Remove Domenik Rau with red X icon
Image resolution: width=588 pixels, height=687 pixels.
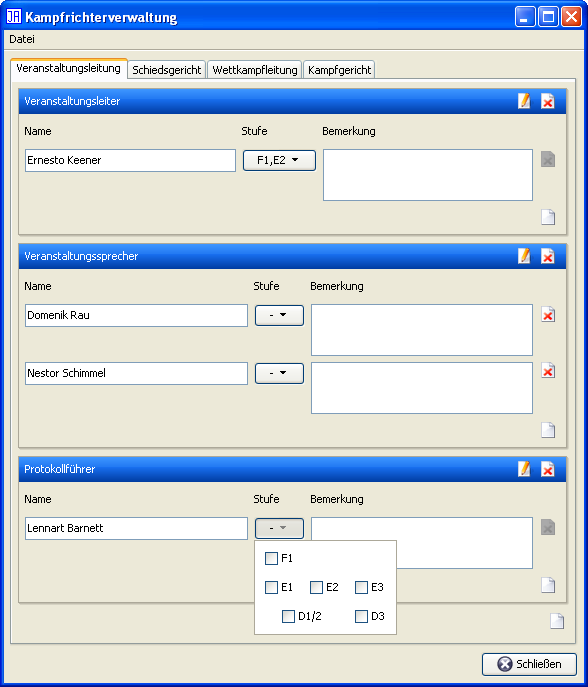(x=548, y=315)
